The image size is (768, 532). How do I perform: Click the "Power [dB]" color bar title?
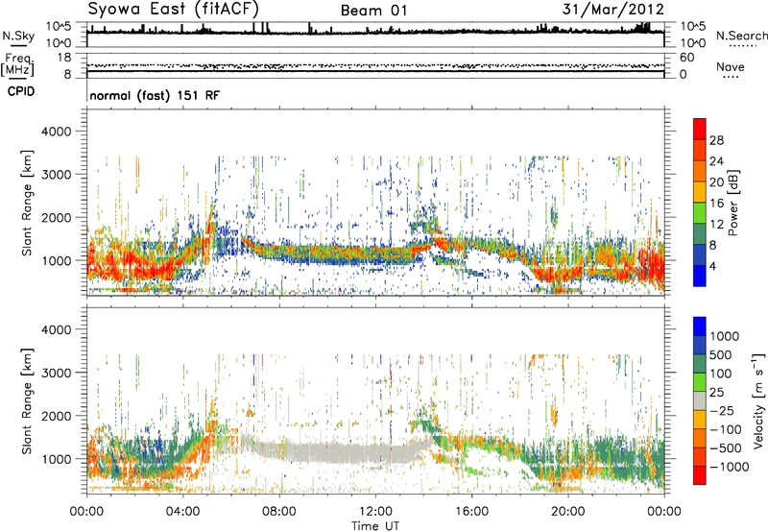(x=732, y=203)
